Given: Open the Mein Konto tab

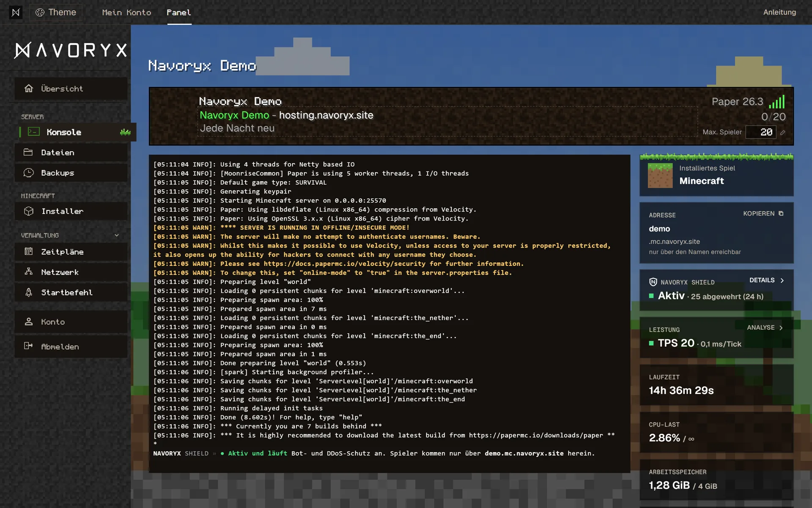Looking at the screenshot, I should [126, 12].
